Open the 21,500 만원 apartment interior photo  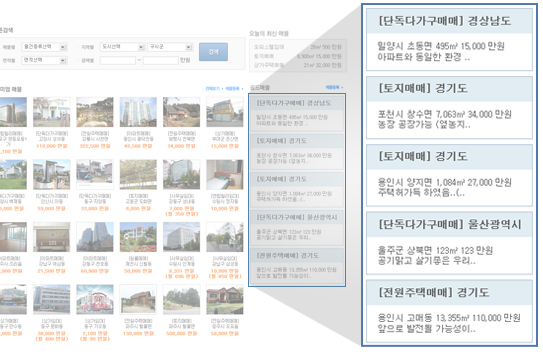click(52, 237)
